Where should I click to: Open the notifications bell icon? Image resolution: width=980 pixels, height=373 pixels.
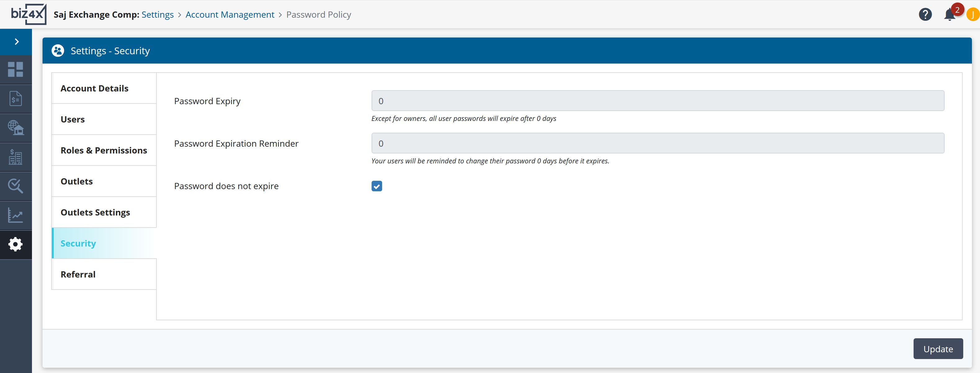(949, 15)
